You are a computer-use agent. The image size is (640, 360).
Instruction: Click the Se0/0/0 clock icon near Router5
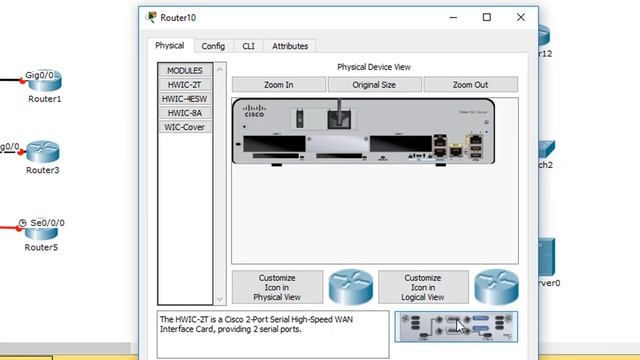22,223
